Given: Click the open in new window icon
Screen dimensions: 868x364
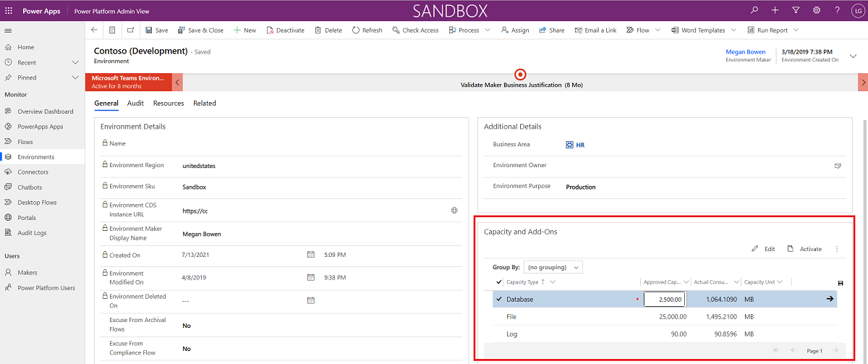Looking at the screenshot, I should coord(130,30).
